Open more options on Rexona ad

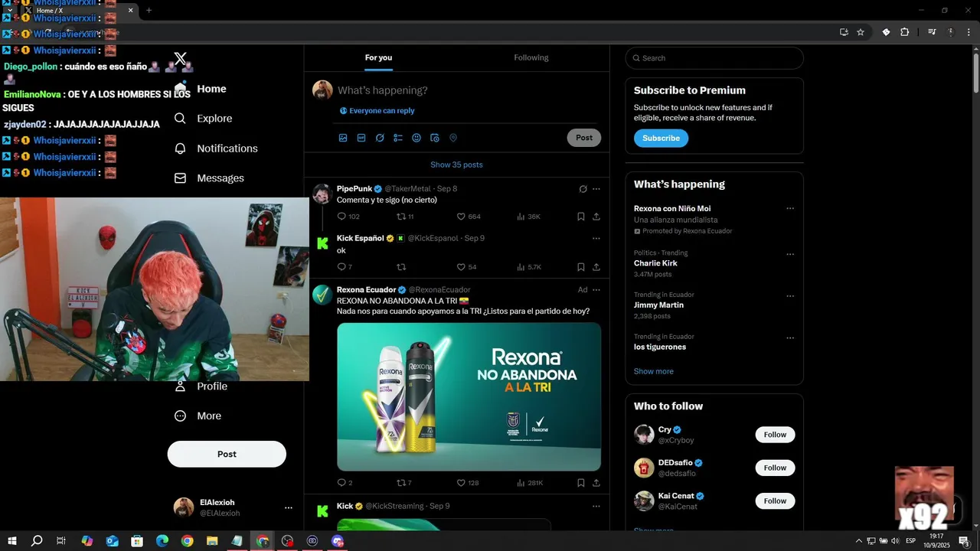pyautogui.click(x=596, y=290)
